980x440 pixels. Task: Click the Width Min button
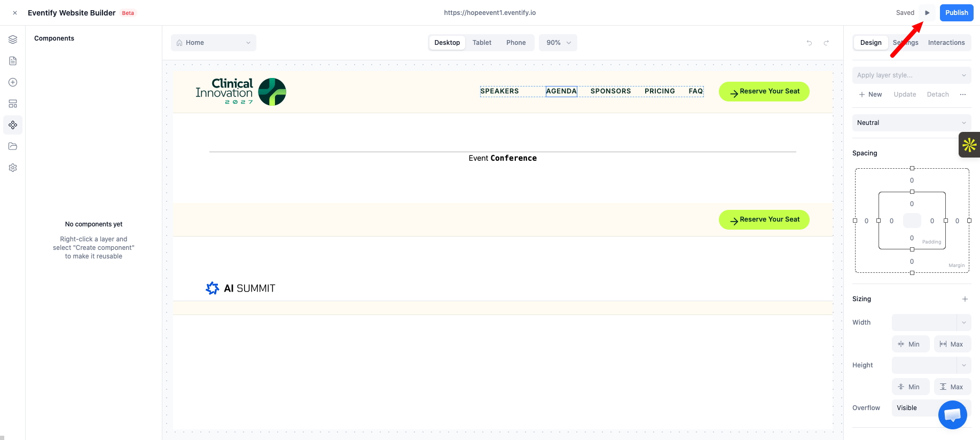tap(911, 344)
